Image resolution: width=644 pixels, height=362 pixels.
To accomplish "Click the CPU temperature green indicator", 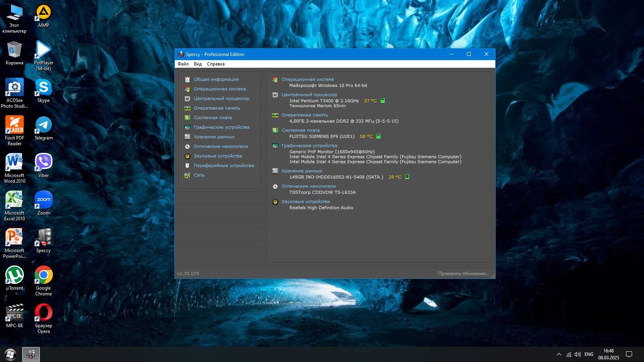I will click(383, 101).
